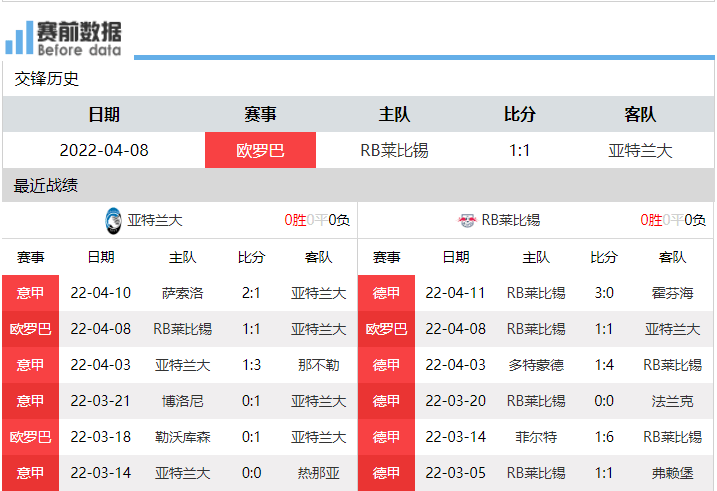Click the 比分 header in the head-to-head table
Image resolution: width=717 pixels, height=491 pixels.
(519, 114)
